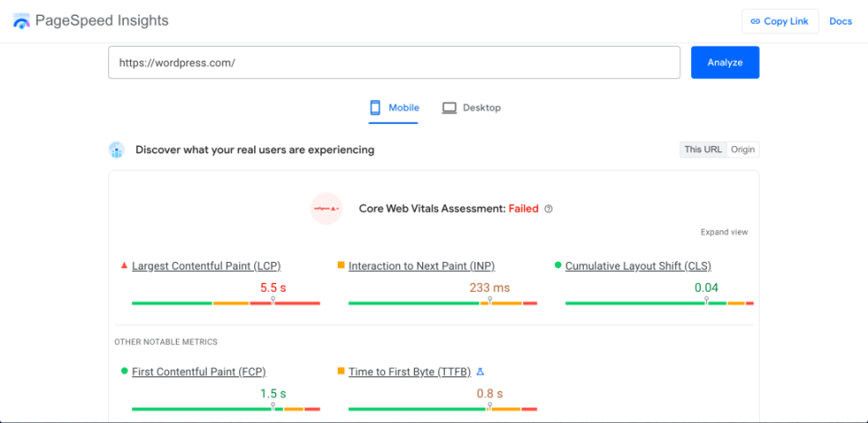Open the Docs link
The height and width of the screenshot is (423, 868).
pyautogui.click(x=841, y=22)
